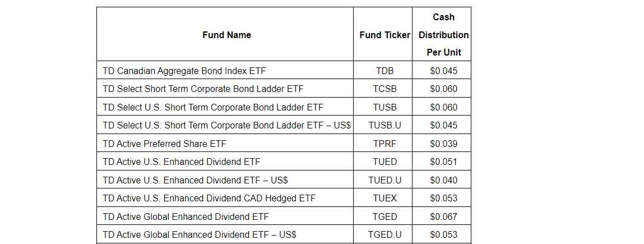Select the TGED.U ticker cell

(384, 234)
